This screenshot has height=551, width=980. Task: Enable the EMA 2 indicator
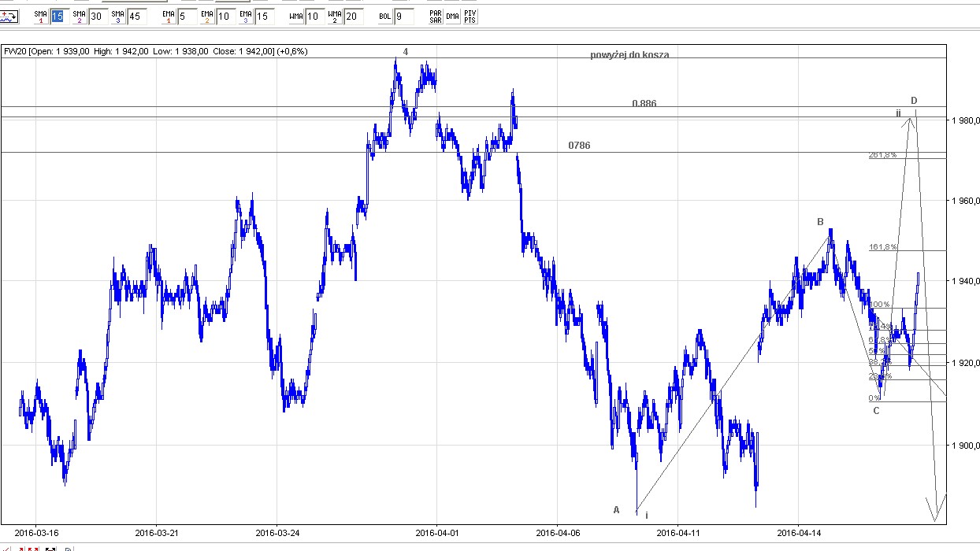coord(206,17)
